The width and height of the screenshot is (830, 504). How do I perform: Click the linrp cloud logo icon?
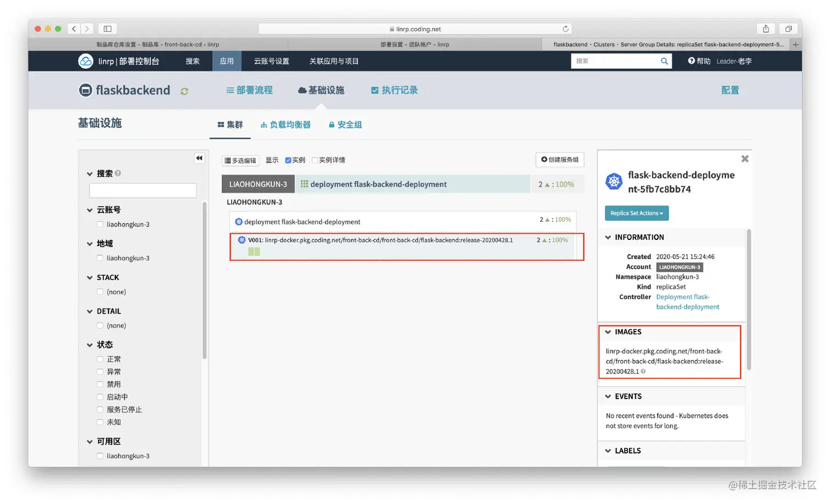(86, 61)
